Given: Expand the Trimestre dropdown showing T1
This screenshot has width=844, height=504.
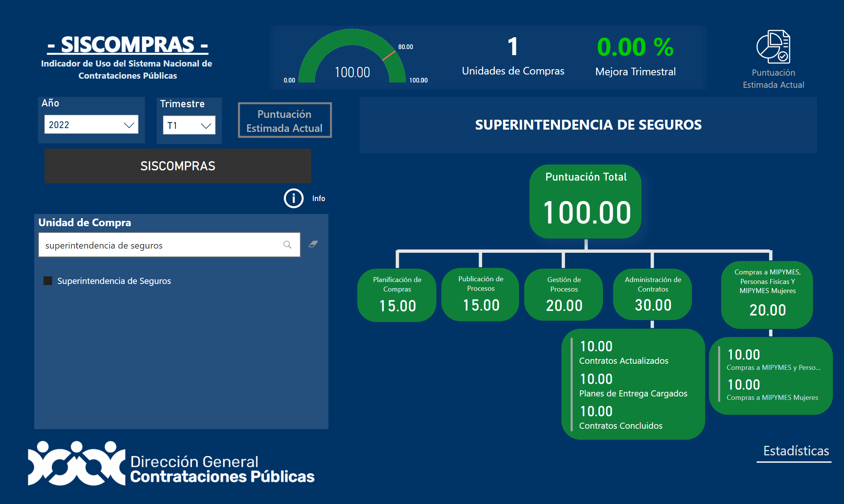Looking at the screenshot, I should pos(189,125).
